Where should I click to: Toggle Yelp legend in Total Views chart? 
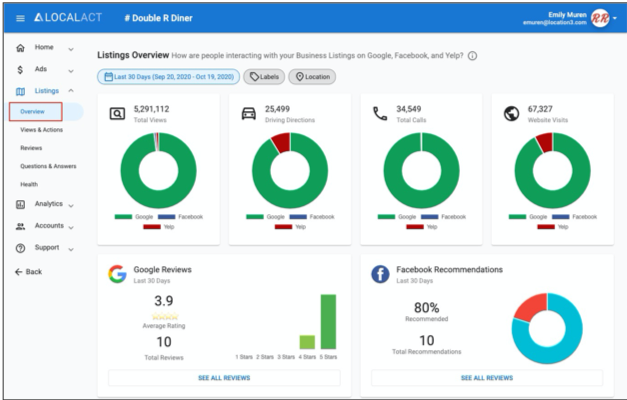coord(159,227)
